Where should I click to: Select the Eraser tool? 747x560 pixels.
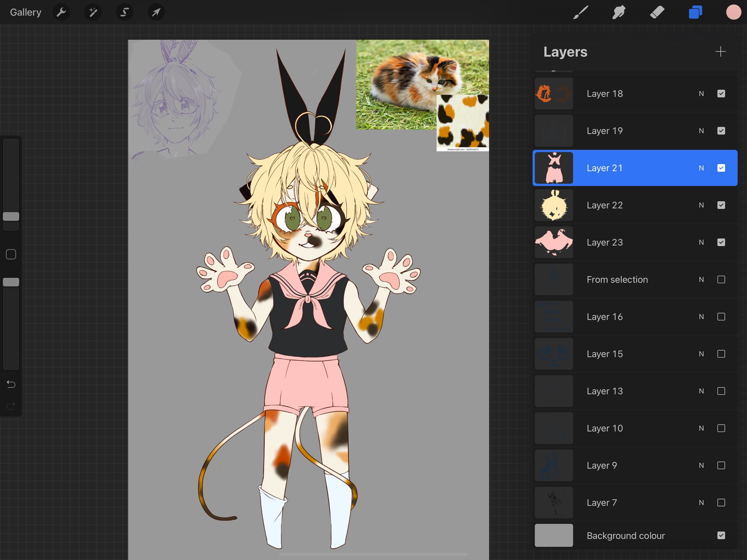[657, 12]
